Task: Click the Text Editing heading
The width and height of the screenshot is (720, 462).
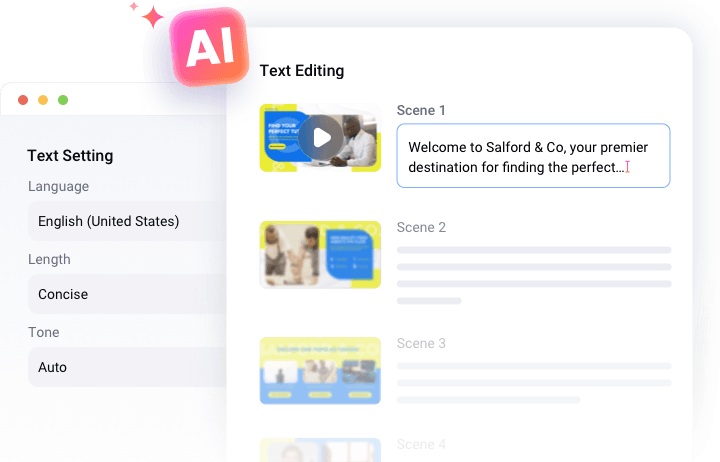Action: (x=302, y=71)
